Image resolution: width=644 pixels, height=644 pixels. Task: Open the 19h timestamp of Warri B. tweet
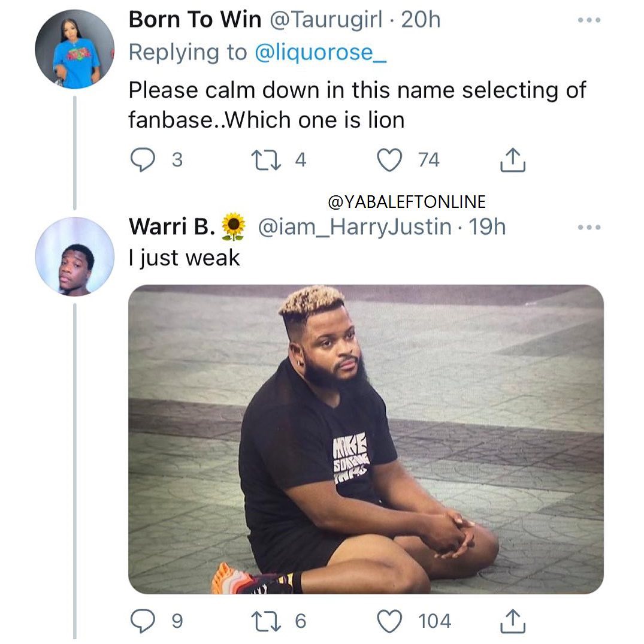487,227
